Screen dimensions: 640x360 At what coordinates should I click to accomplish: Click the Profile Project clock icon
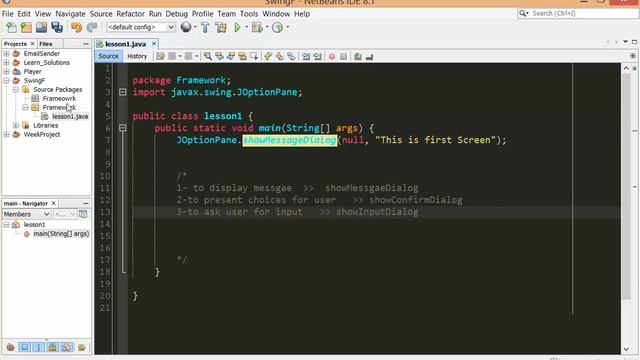278,27
